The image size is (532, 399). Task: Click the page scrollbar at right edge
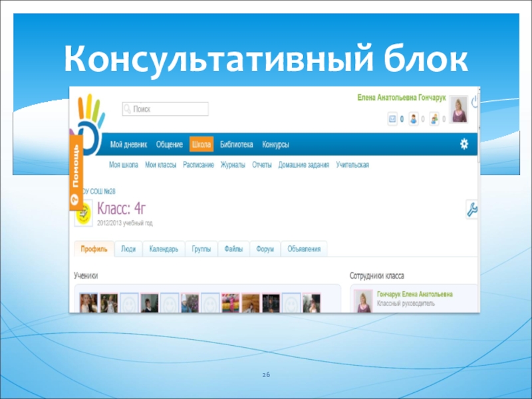pos(479,126)
